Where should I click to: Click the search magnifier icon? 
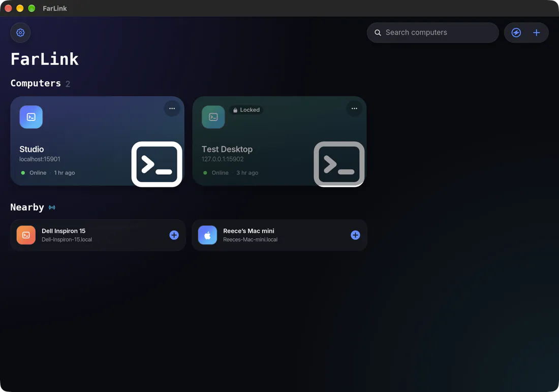coord(378,33)
